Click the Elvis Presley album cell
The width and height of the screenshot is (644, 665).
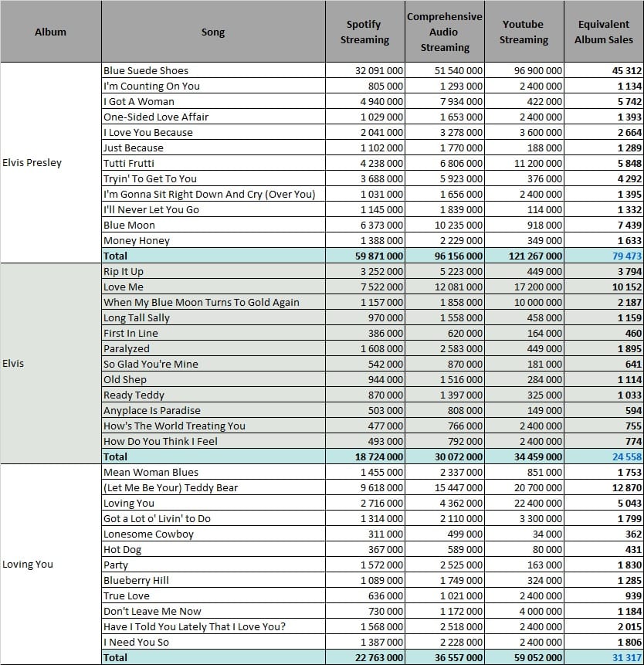[x=50, y=163]
